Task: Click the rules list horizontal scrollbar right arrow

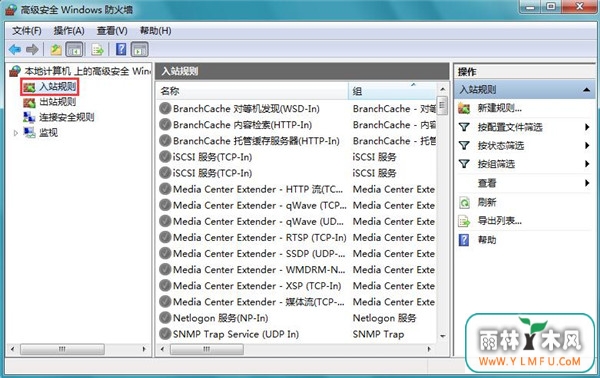Action: click(x=429, y=349)
